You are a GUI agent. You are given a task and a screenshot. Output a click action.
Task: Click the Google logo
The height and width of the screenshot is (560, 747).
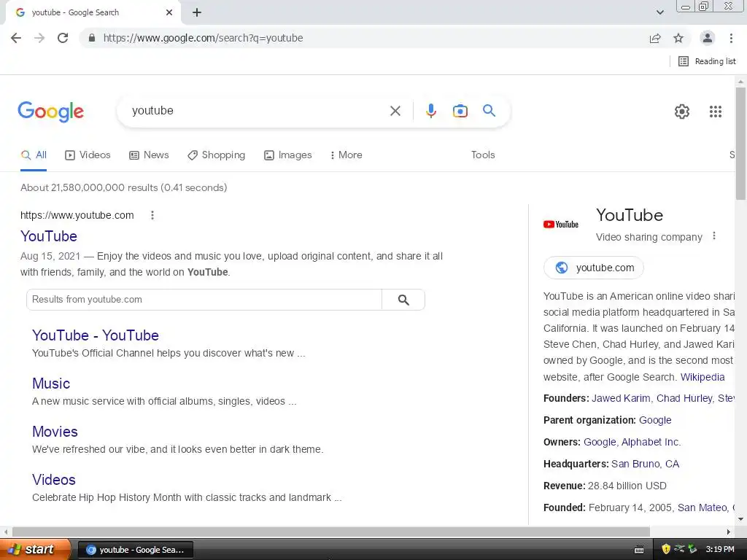coord(50,112)
